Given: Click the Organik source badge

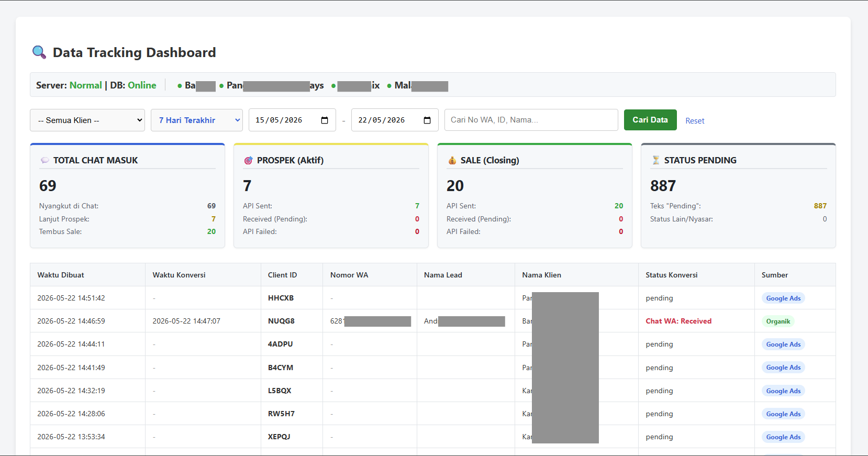Looking at the screenshot, I should click(778, 321).
